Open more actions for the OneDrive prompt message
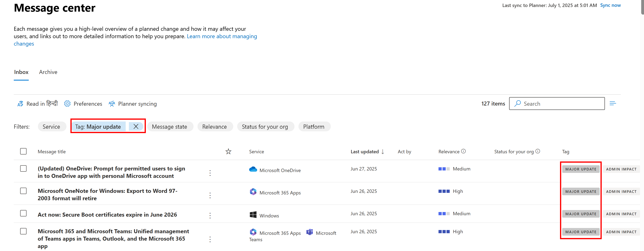This screenshot has width=644, height=251. coord(210,173)
